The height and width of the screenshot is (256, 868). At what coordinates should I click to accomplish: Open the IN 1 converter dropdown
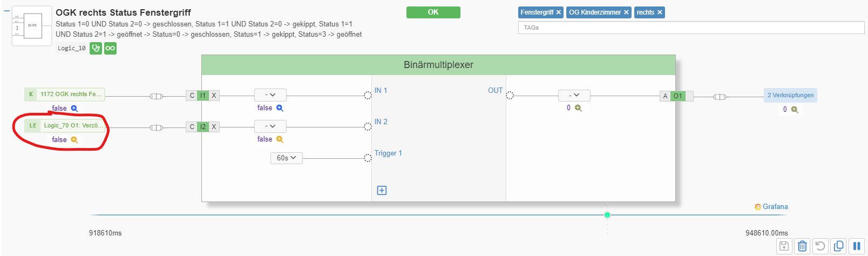pos(270,95)
